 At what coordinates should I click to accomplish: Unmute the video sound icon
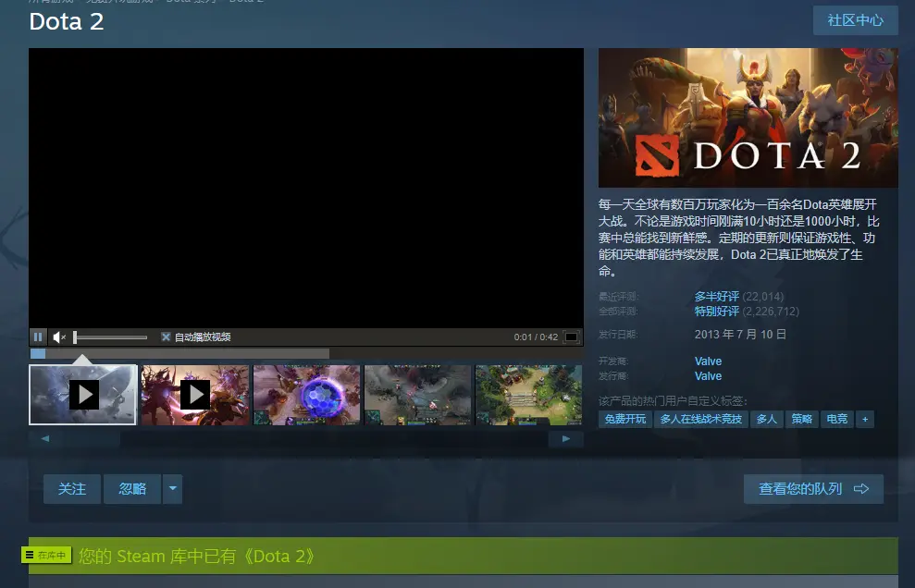click(x=59, y=337)
